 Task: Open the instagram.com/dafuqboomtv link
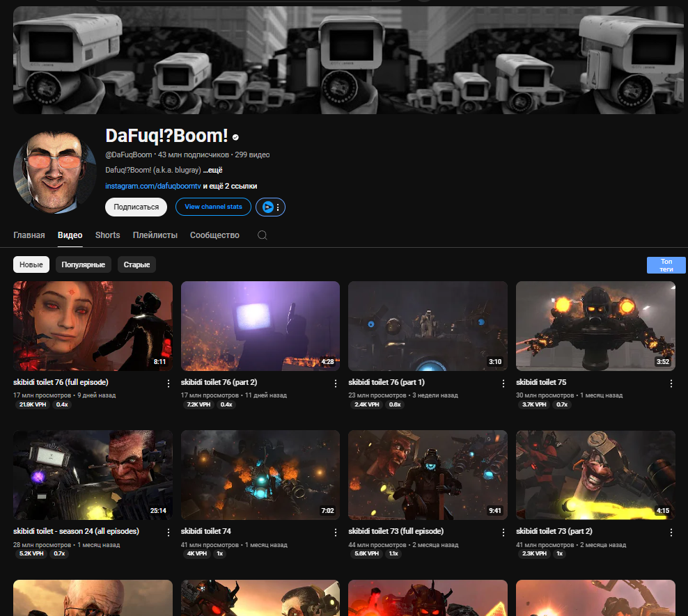(153, 186)
